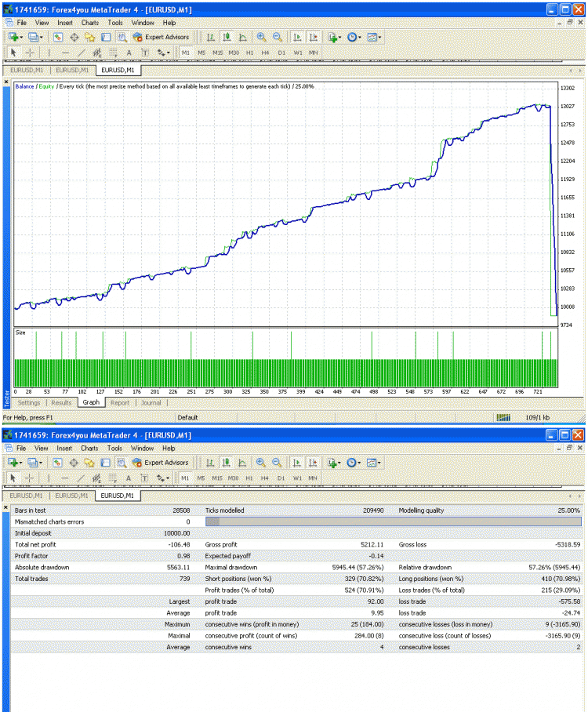Click modelling quality progress bar in lower window

(x=394, y=521)
